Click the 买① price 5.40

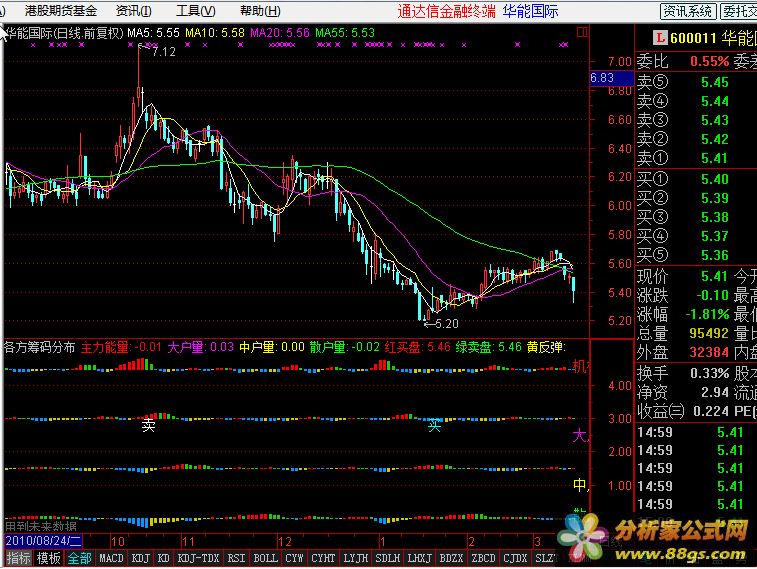coord(715,179)
